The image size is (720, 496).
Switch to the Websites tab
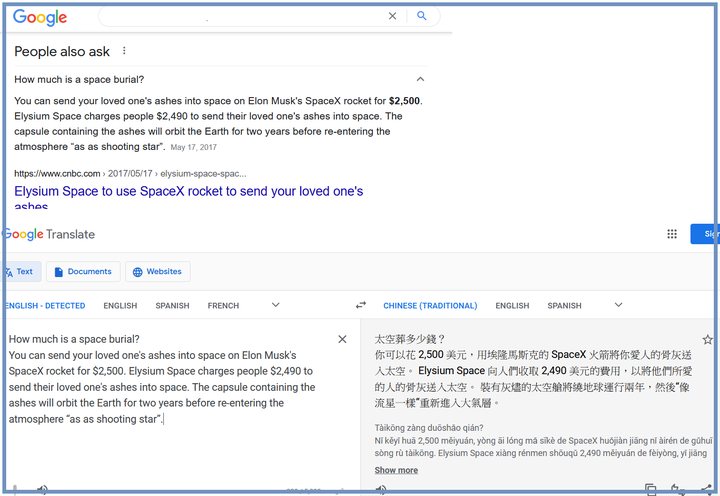click(x=158, y=271)
